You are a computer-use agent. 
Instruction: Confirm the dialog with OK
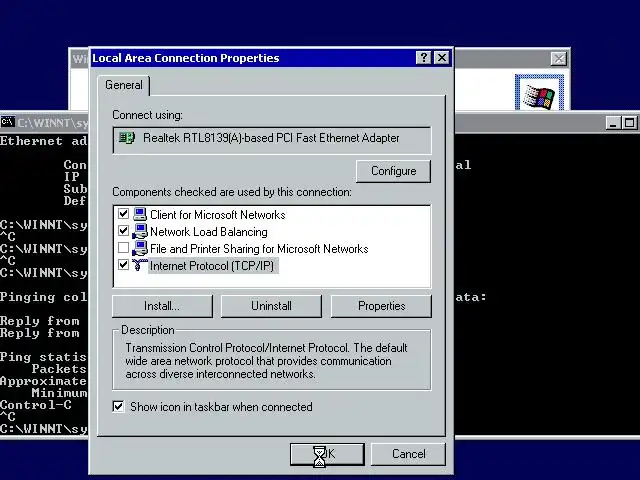coord(327,454)
